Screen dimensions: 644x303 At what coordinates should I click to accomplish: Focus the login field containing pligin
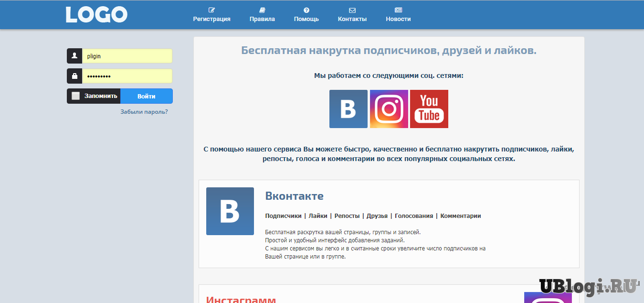point(127,56)
